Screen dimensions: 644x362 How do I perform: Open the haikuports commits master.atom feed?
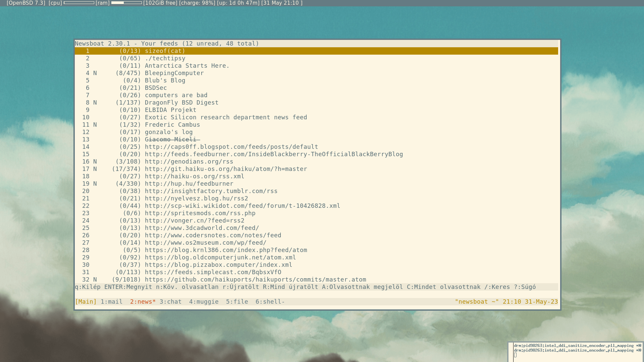255,280
